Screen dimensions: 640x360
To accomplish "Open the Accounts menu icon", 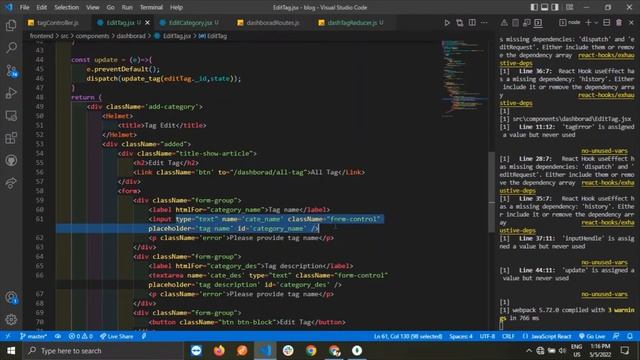I will point(11,298).
